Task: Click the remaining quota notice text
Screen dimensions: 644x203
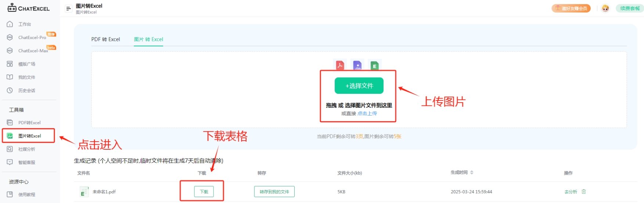Action: (359, 136)
